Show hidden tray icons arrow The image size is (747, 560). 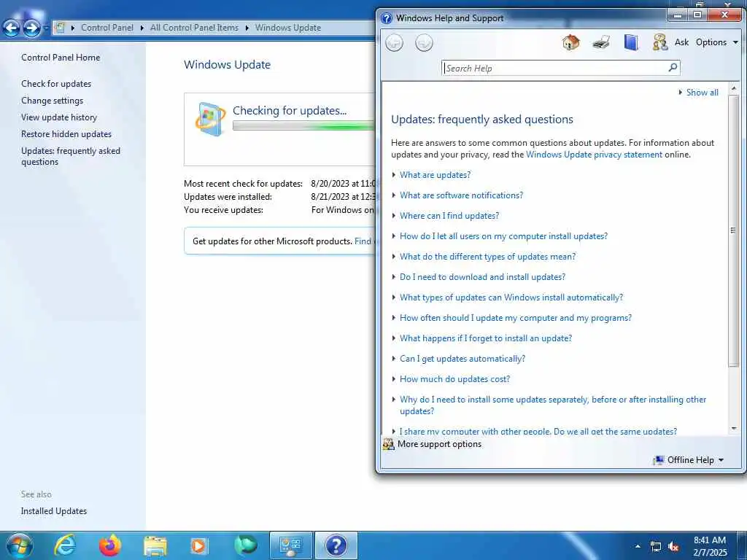(x=638, y=546)
